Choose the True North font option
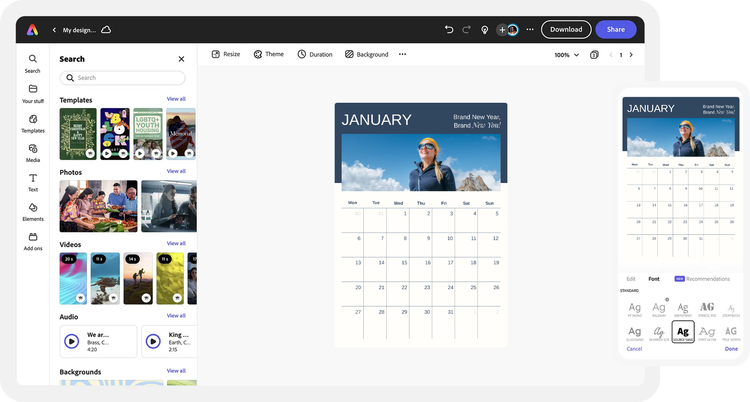Screen dimensions: 750x402 731,333
